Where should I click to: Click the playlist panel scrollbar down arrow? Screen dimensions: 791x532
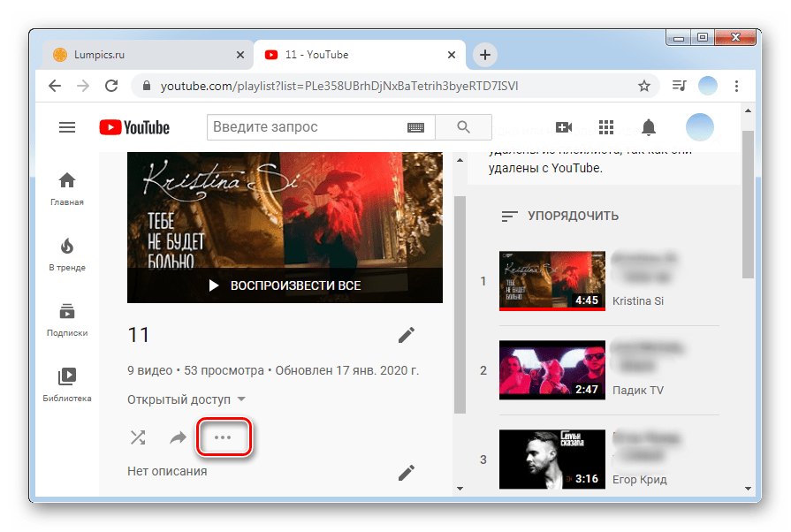(x=460, y=488)
